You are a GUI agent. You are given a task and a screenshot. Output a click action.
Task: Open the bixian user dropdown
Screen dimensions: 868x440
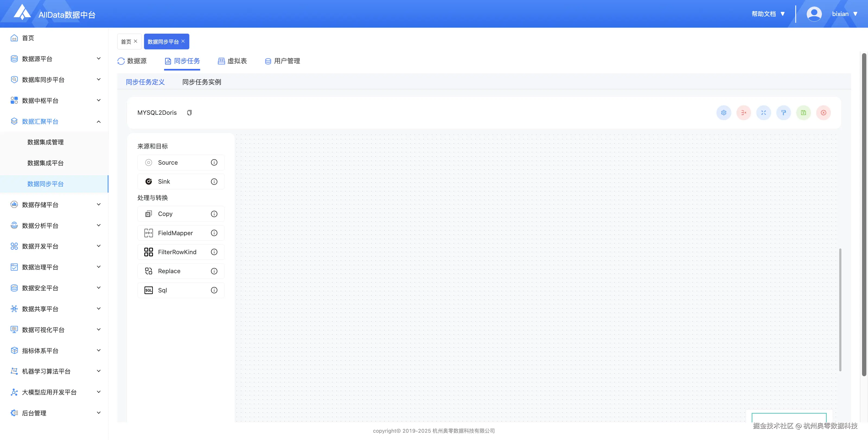pyautogui.click(x=844, y=14)
